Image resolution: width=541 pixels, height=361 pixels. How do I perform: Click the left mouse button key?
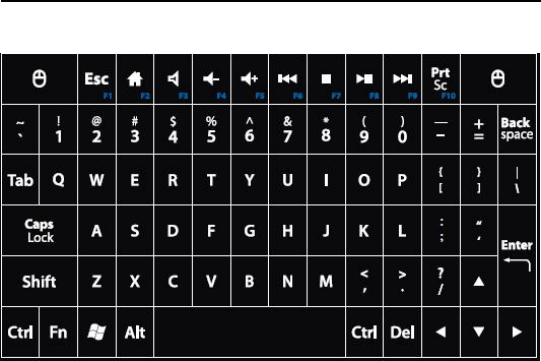pos(39,79)
